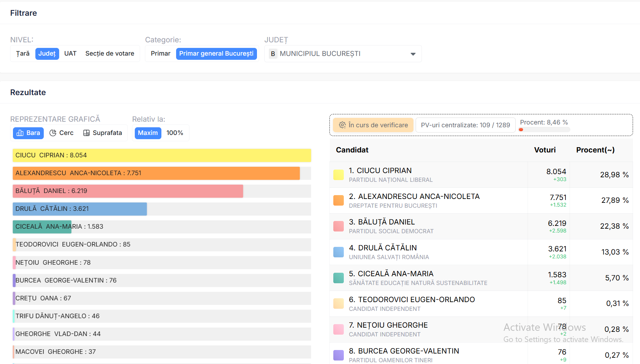The width and height of the screenshot is (640, 364).
Task: Click the Procent progress bar
Action: tap(544, 130)
